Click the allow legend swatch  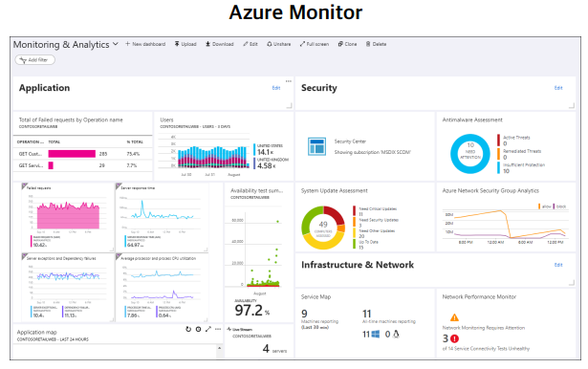click(x=539, y=206)
